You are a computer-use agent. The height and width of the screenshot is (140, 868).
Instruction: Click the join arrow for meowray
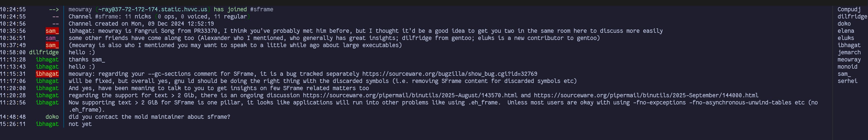coord(54,9)
